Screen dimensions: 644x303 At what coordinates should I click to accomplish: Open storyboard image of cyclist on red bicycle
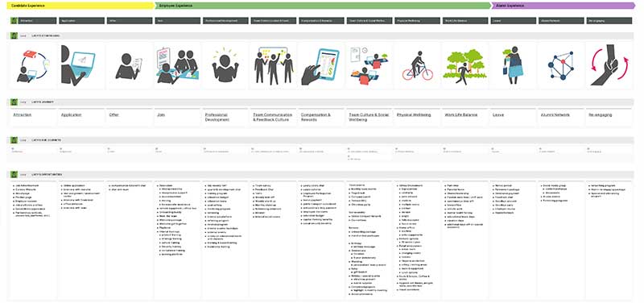coord(418,66)
